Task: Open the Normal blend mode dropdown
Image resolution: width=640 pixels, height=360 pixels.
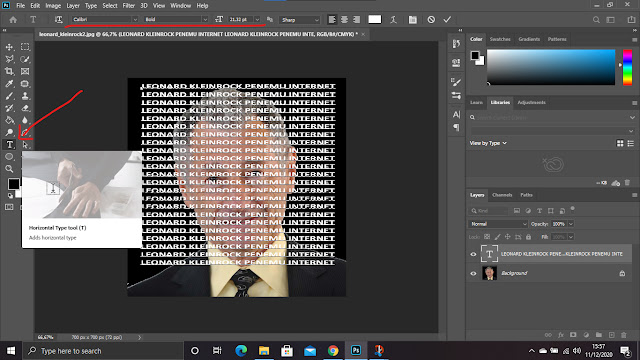Action: pyautogui.click(x=498, y=224)
